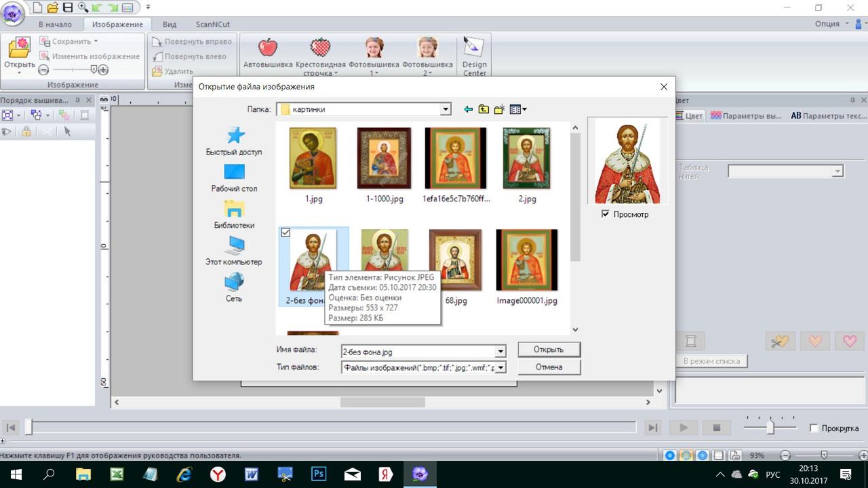This screenshot has height=488, width=868.
Task: Select Сеть in the dialog sidebar
Action: 234,287
